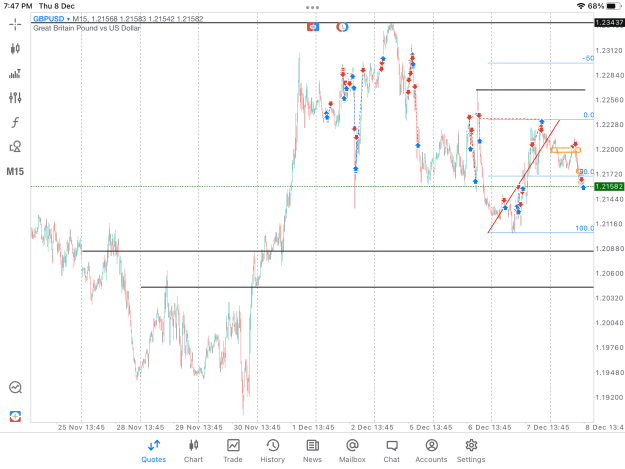Tap the battery indicator in status bar
Image resolution: width=625 pixels, height=469 pixels.
tap(613, 6)
